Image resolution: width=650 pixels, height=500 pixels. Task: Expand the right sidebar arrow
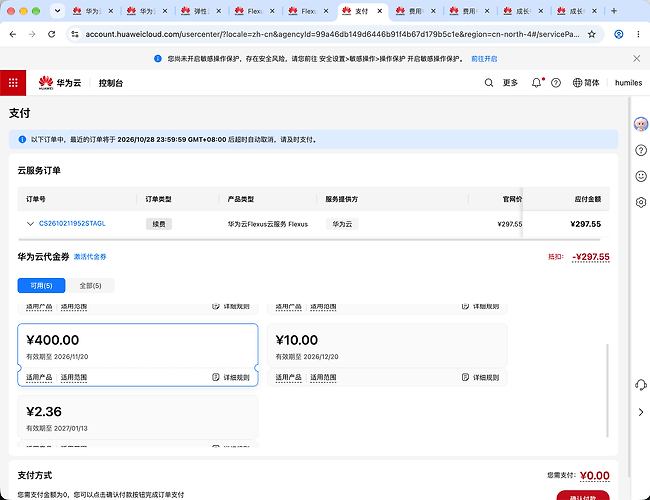pyautogui.click(x=641, y=412)
